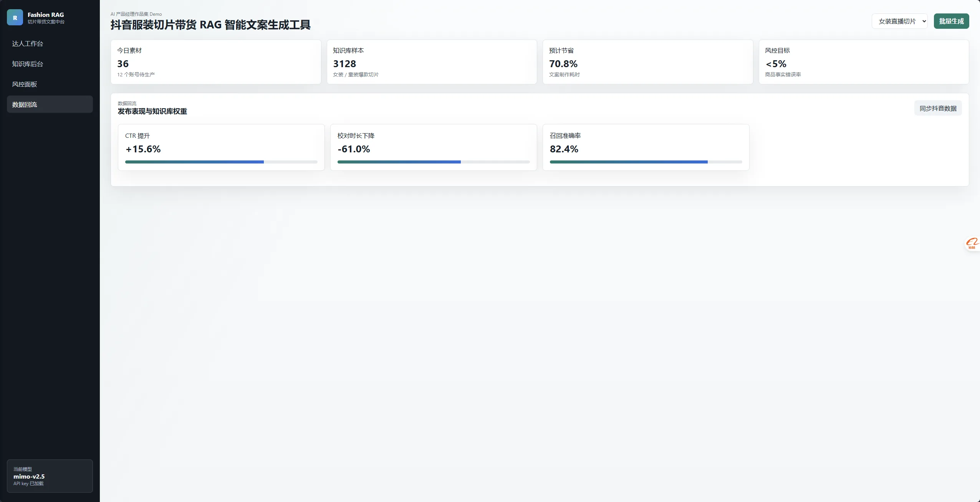The image size is (980, 502).
Task: Click the mimo-v2.5 current model box
Action: [x=50, y=476]
